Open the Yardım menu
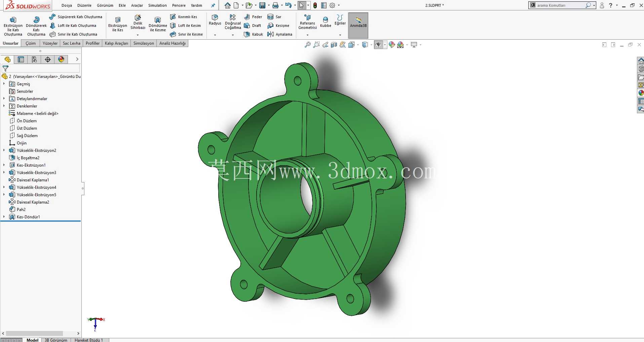Viewport: 644px width, 342px height. pyautogui.click(x=196, y=5)
